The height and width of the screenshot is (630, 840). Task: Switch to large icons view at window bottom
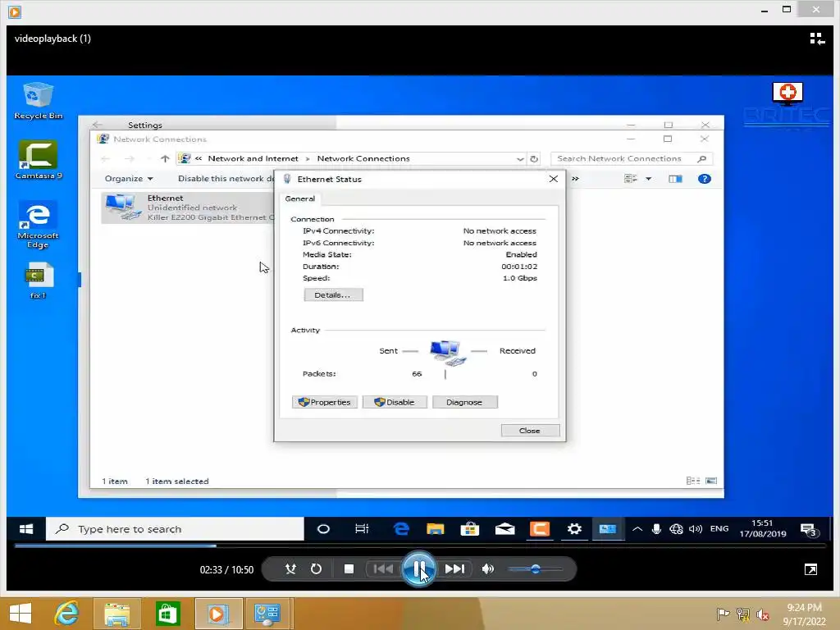pos(711,481)
